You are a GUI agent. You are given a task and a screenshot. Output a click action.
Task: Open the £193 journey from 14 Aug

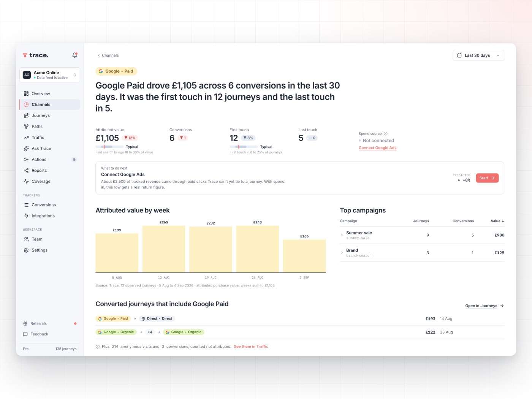[300, 319]
